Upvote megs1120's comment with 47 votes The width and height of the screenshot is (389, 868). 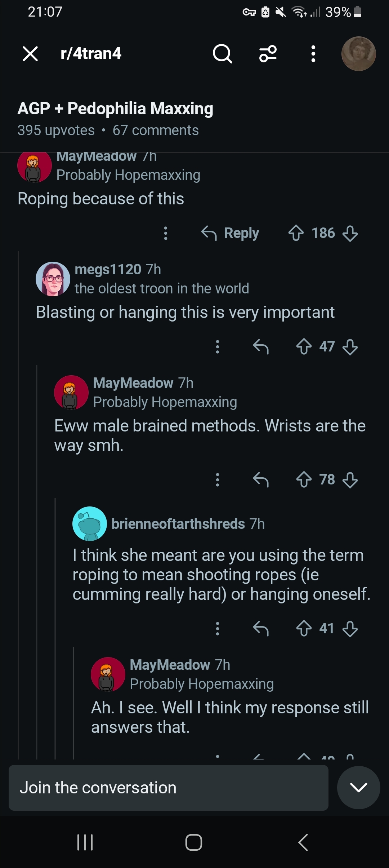coord(304,347)
